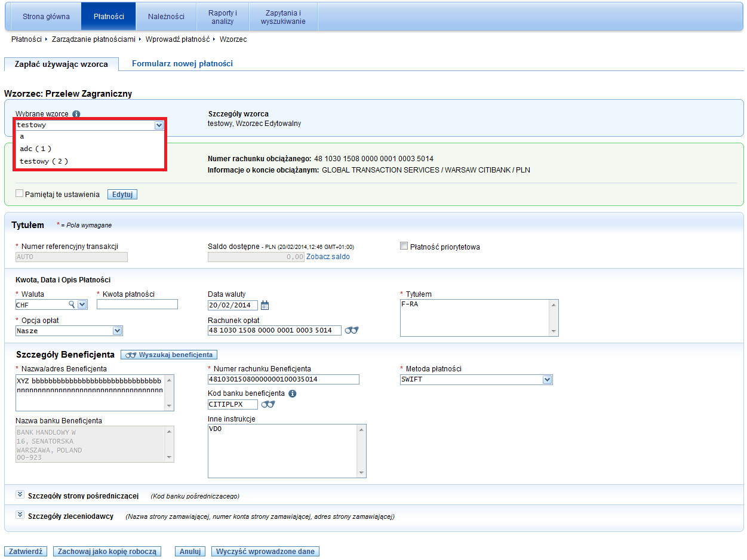
Task: Open Należności menu tab
Action: (166, 17)
